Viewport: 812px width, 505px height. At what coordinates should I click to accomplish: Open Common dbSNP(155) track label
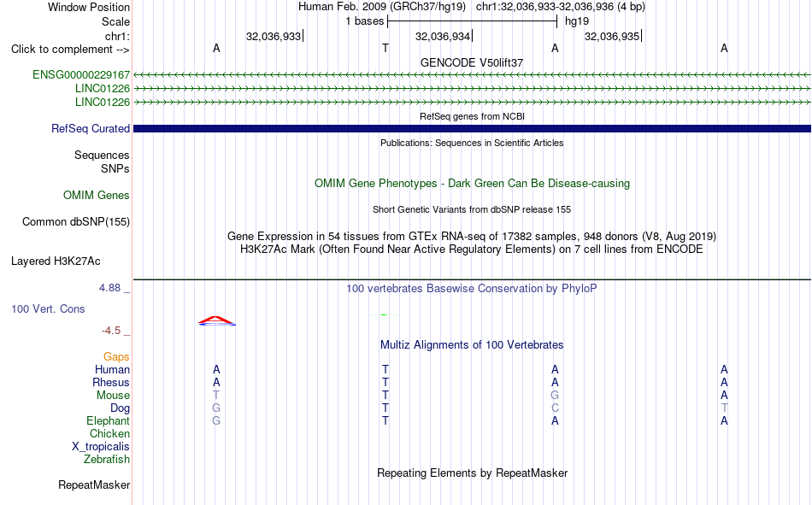[75, 221]
